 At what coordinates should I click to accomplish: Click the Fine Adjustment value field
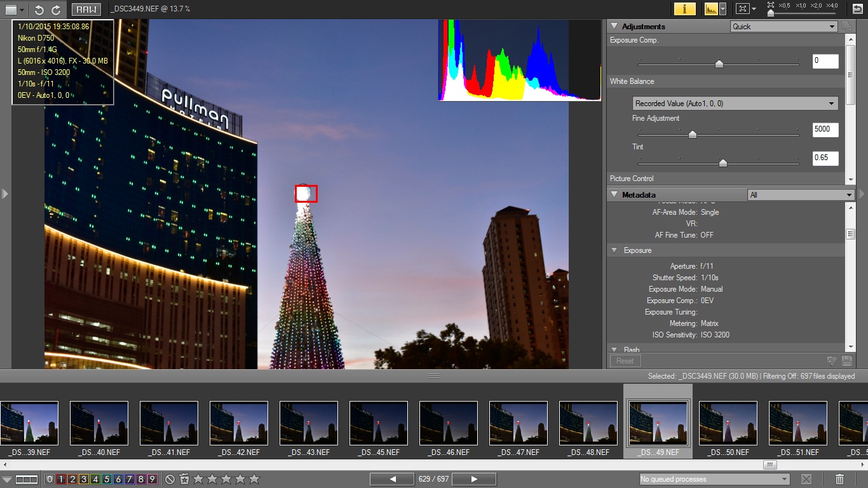point(825,130)
